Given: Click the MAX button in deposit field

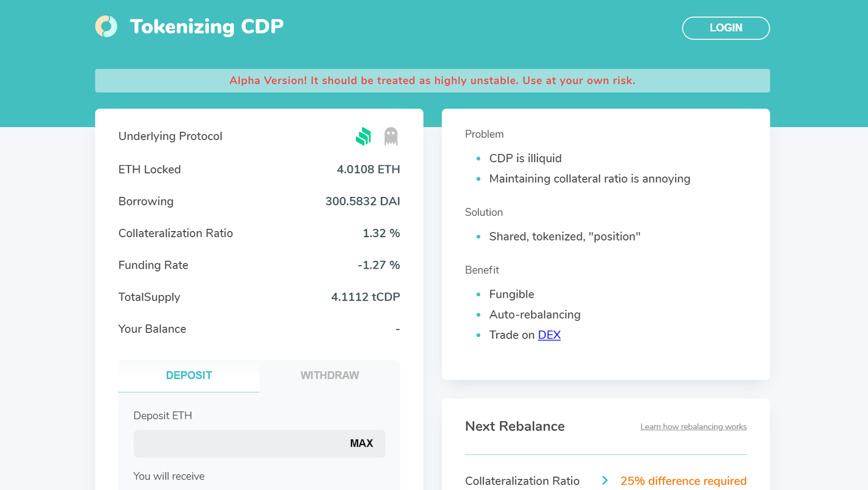Looking at the screenshot, I should pyautogui.click(x=361, y=444).
